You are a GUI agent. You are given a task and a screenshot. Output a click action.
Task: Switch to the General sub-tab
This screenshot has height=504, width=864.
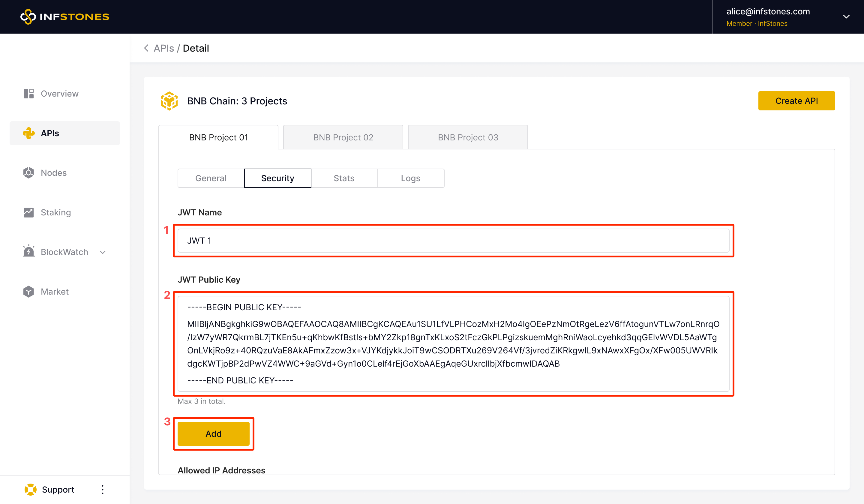(211, 178)
